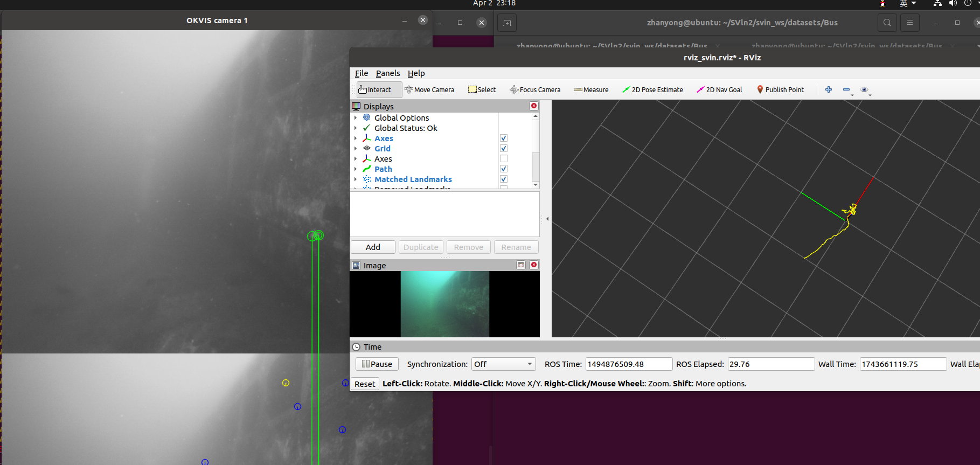Open the Help menu
Viewport: 980px width, 465px height.
[416, 73]
